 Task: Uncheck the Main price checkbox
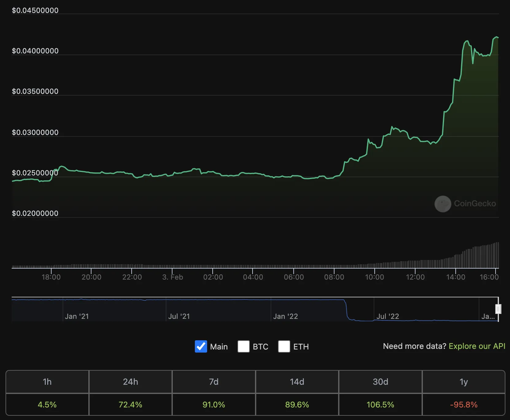201,346
